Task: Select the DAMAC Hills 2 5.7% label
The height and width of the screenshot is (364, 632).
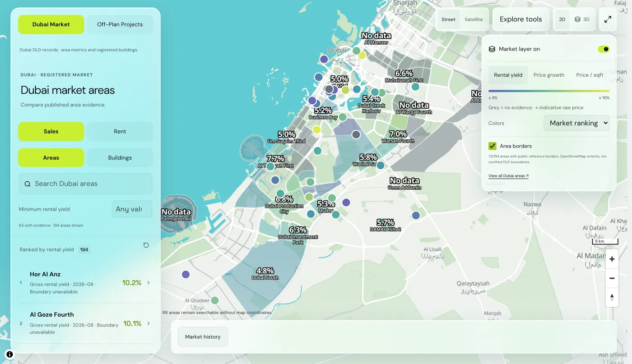Action: tap(386, 225)
